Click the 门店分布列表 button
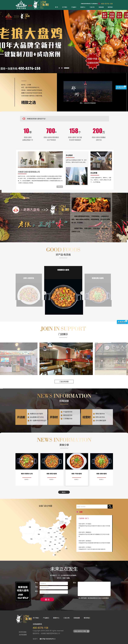 [x=64, y=382]
